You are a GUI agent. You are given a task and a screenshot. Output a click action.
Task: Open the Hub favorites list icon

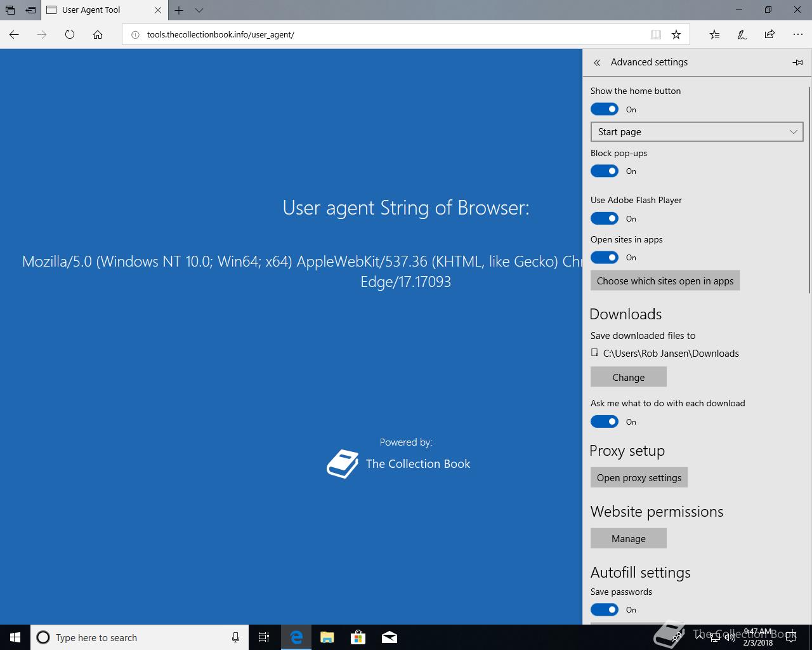(x=714, y=35)
